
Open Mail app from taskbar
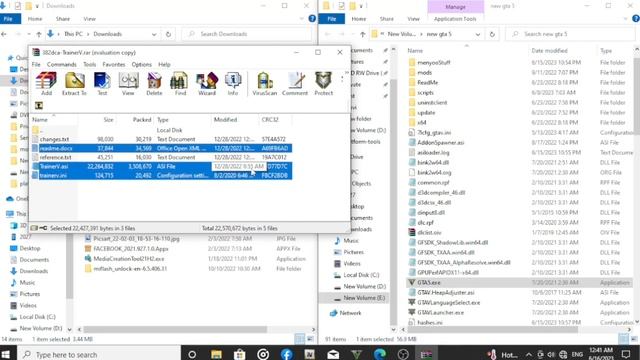[x=333, y=354]
